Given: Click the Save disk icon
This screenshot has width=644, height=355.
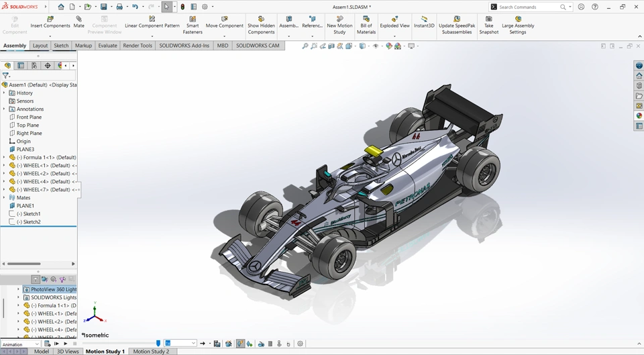Looking at the screenshot, I should [x=103, y=7].
